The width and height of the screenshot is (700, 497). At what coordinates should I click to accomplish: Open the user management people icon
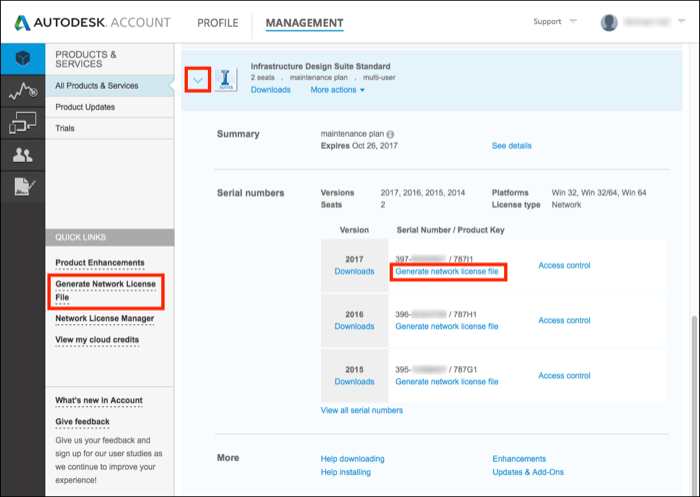coord(23,155)
